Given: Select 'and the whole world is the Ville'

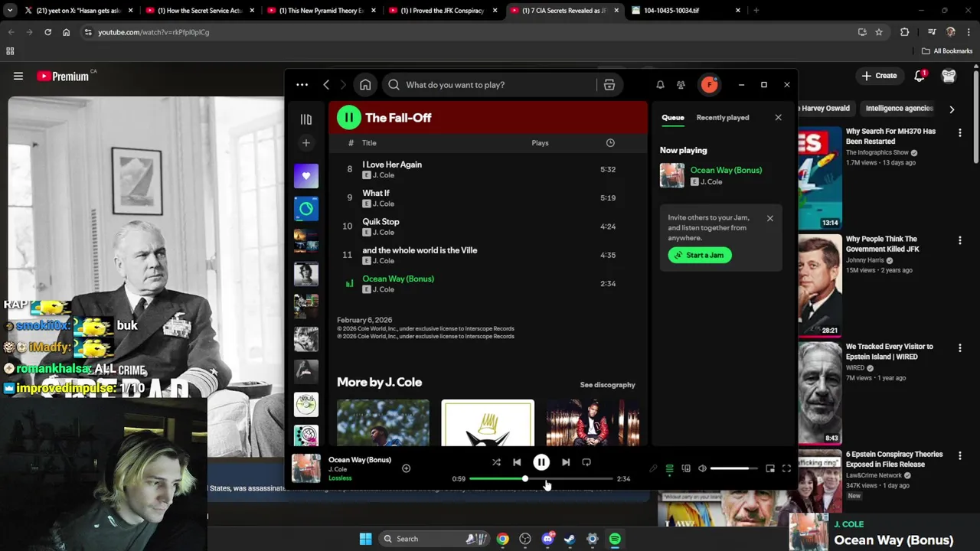Looking at the screenshot, I should 420,250.
